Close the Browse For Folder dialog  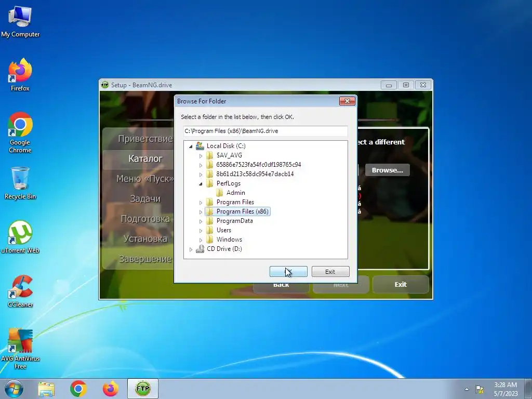point(347,101)
